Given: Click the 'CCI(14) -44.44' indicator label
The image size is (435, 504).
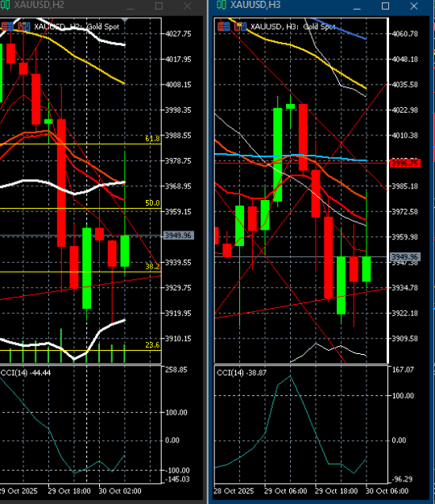Looking at the screenshot, I should coord(26,373).
